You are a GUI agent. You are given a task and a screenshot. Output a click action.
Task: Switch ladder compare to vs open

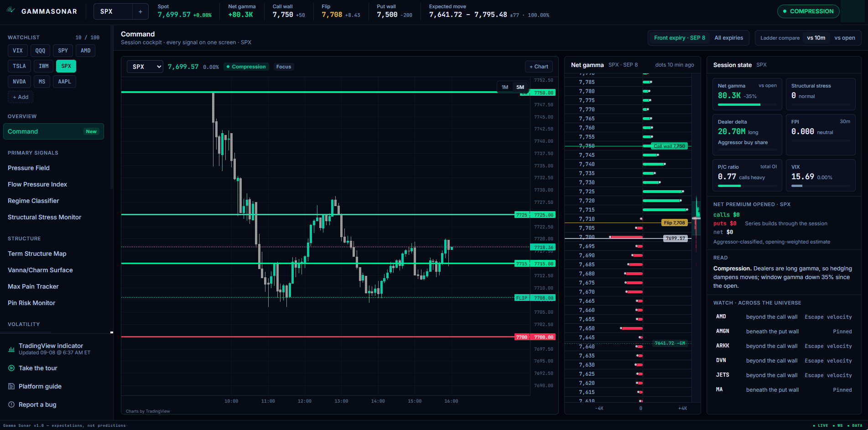pyautogui.click(x=845, y=38)
